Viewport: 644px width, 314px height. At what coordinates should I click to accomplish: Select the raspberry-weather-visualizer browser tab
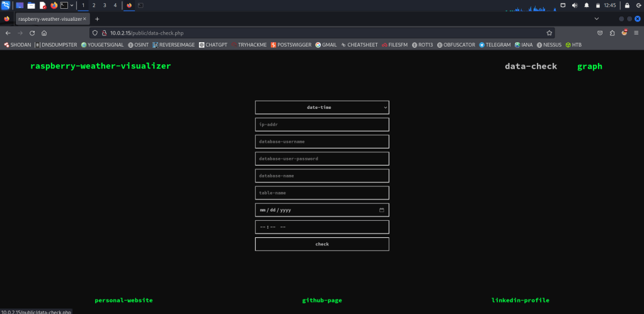coord(49,19)
